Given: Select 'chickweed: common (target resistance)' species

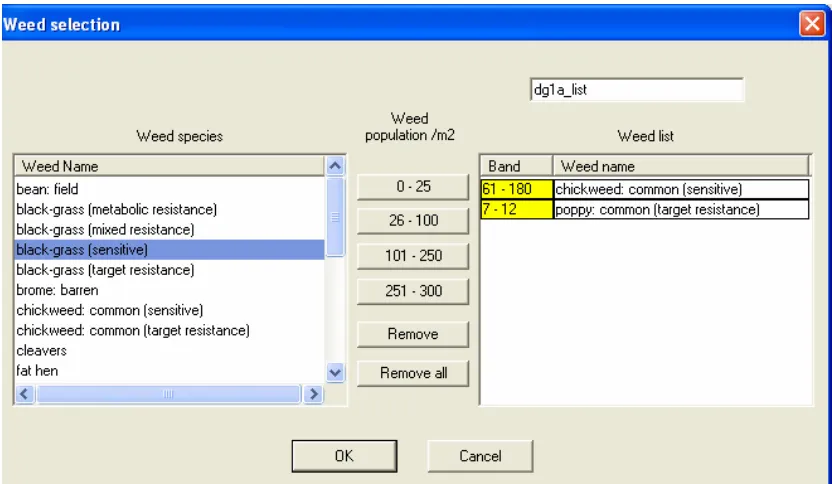Looking at the screenshot, I should tap(169, 330).
